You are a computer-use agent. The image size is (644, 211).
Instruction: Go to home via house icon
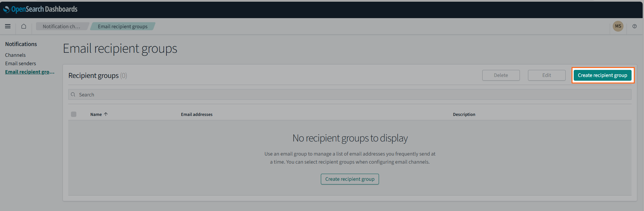point(24,26)
